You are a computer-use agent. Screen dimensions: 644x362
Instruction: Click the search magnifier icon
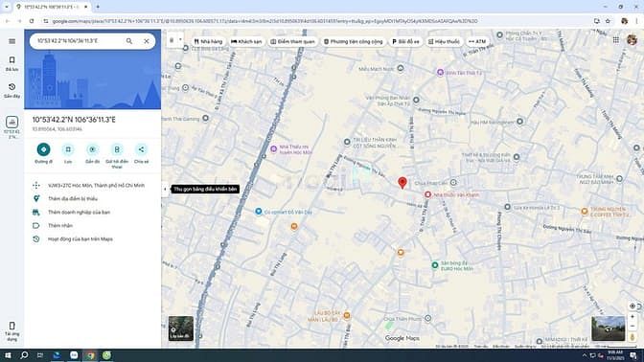[x=129, y=41]
